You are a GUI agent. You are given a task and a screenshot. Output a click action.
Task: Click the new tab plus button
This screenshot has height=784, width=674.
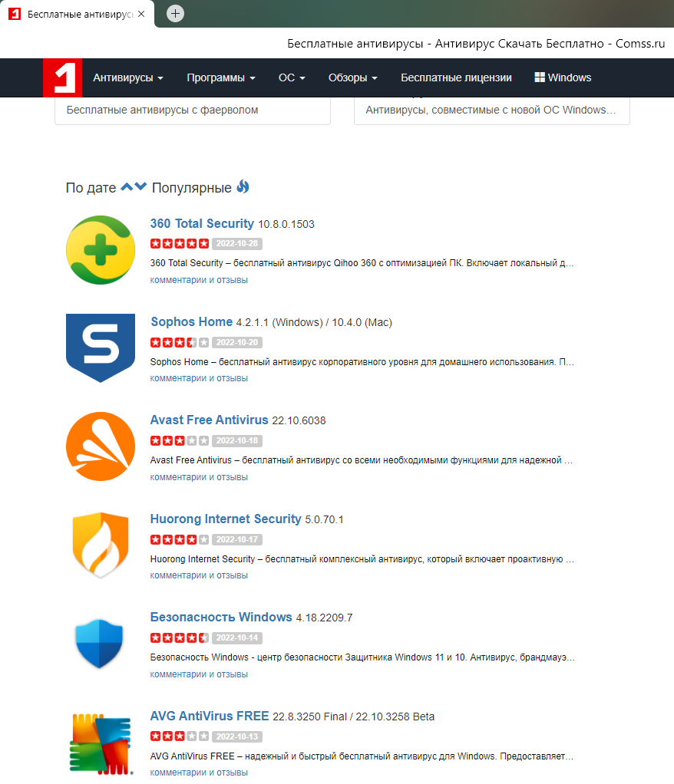click(x=175, y=14)
